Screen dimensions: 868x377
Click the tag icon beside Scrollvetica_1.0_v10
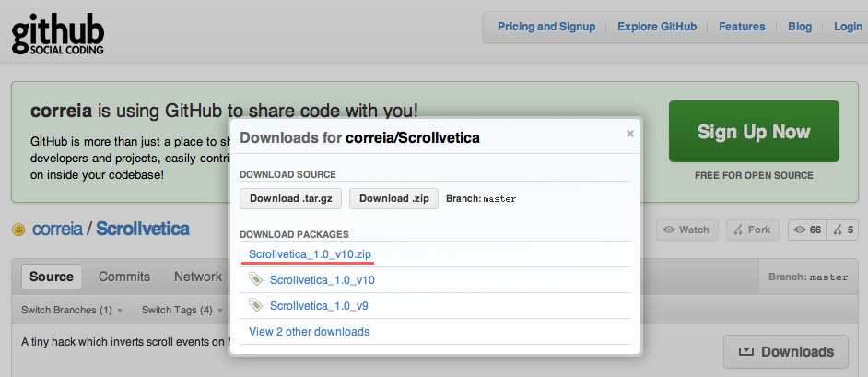click(x=255, y=279)
